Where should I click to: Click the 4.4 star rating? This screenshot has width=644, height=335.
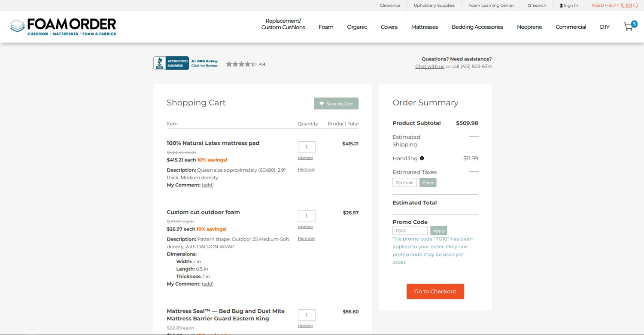point(246,64)
